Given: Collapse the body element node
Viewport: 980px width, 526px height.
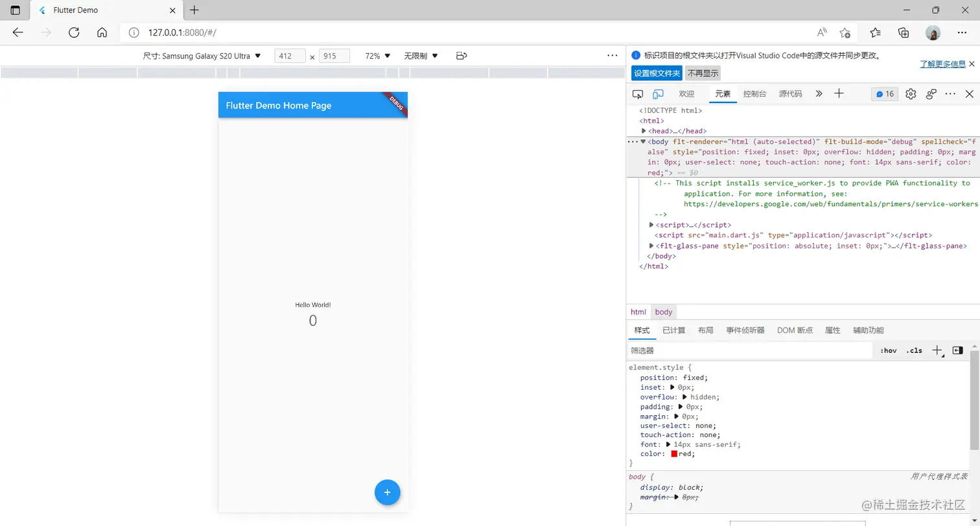Looking at the screenshot, I should [x=643, y=141].
